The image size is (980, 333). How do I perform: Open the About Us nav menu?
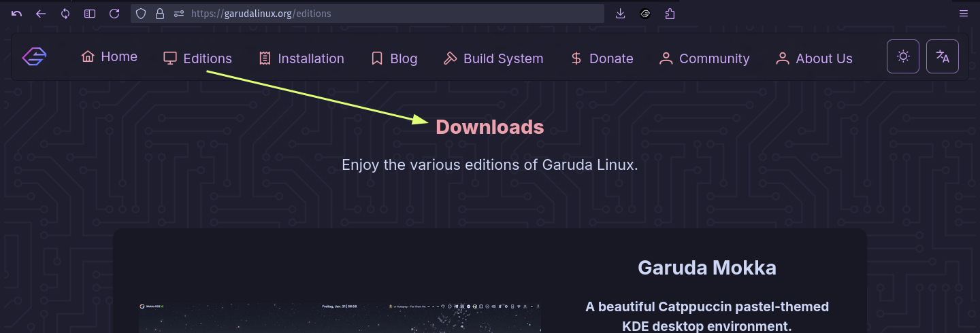click(x=815, y=58)
